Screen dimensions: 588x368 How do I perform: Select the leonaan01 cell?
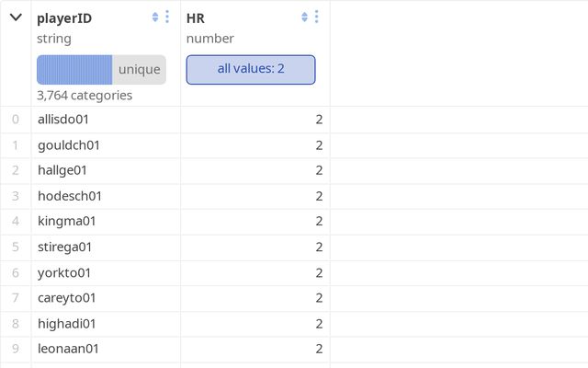click(67, 350)
